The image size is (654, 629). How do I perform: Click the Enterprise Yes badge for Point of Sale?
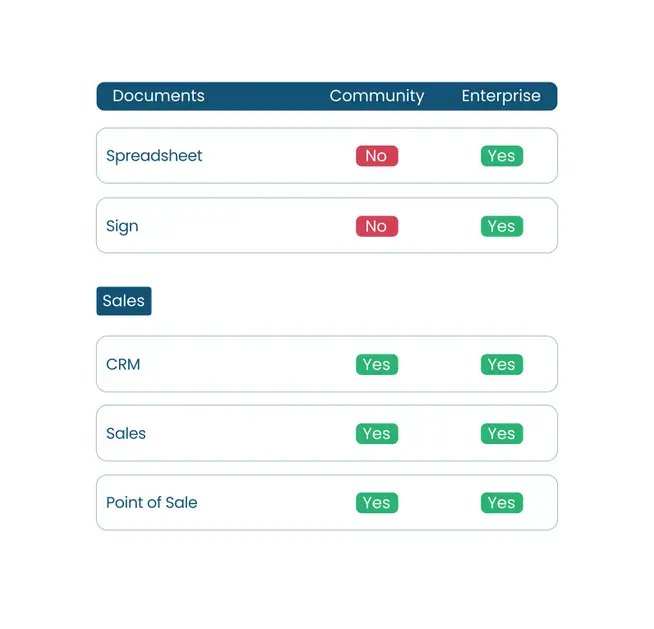point(501,502)
